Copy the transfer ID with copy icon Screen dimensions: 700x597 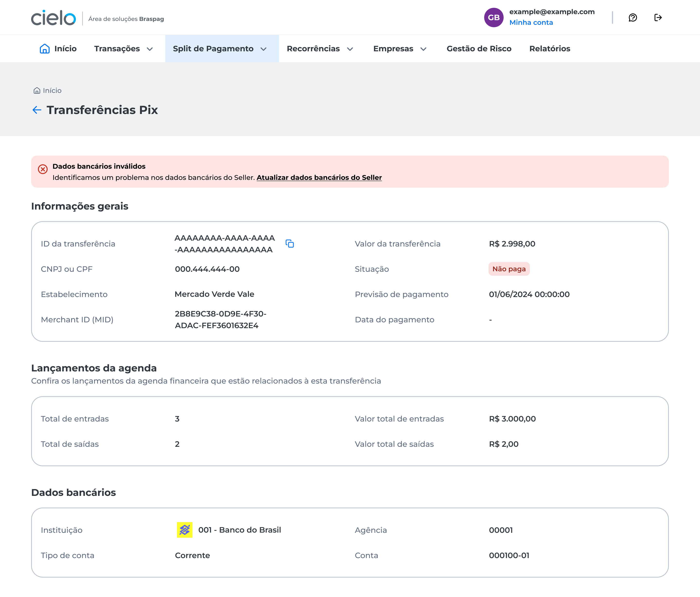[289, 244]
